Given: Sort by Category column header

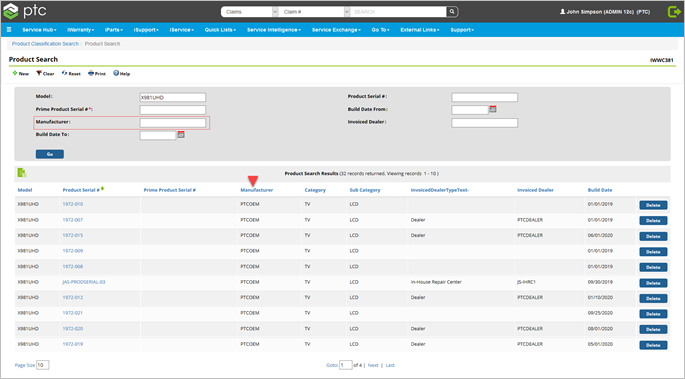Looking at the screenshot, I should [x=315, y=190].
